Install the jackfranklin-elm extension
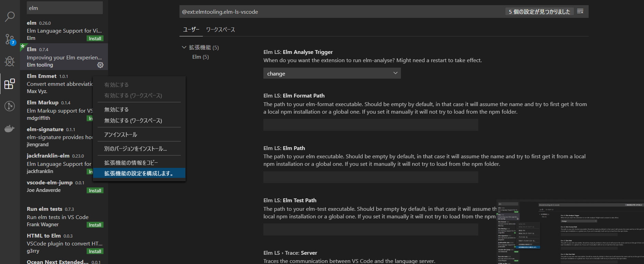Screen dimensions: 644x264 pos(90,172)
